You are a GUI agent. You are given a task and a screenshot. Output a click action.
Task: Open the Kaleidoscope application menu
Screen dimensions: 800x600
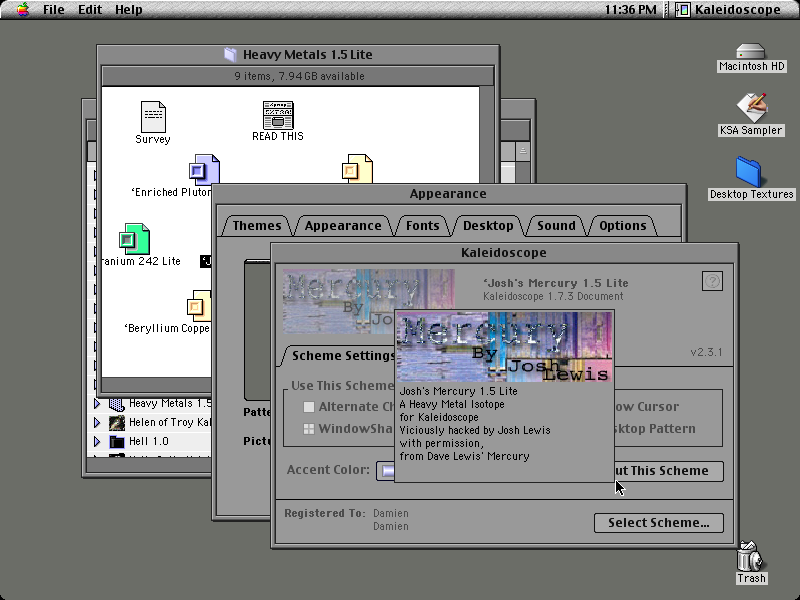pos(729,9)
